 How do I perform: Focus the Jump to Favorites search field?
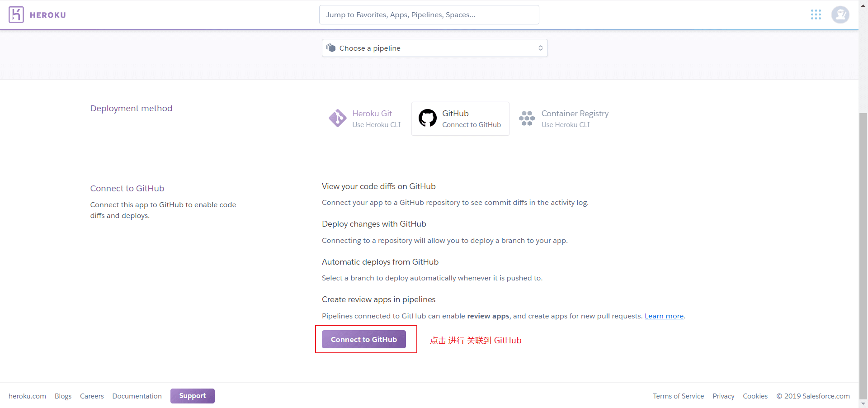[x=429, y=15]
